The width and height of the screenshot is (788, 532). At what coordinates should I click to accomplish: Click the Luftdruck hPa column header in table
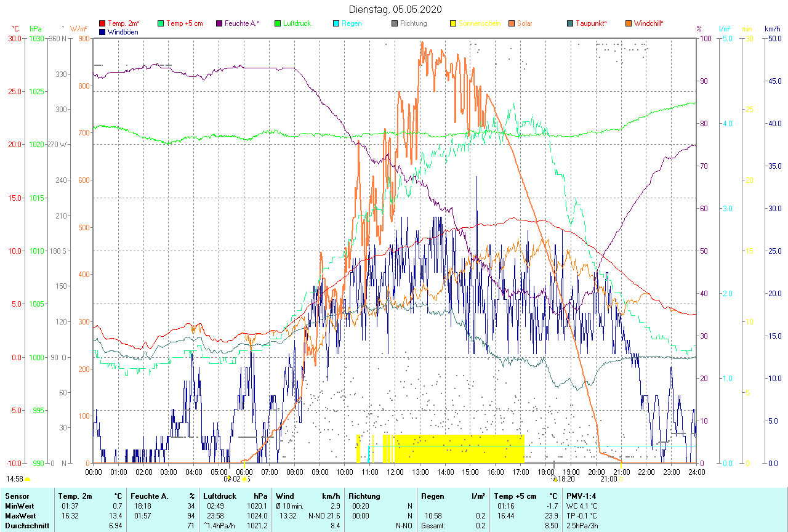[x=235, y=496]
